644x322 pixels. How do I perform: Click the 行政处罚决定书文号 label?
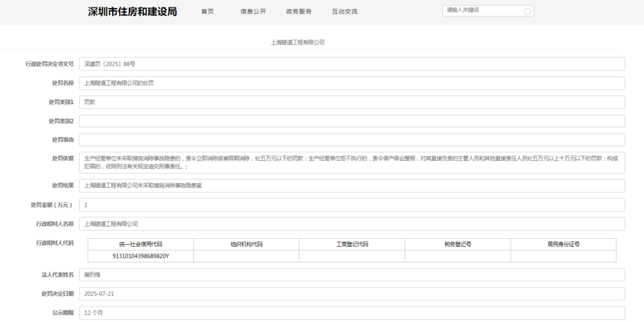(x=50, y=64)
